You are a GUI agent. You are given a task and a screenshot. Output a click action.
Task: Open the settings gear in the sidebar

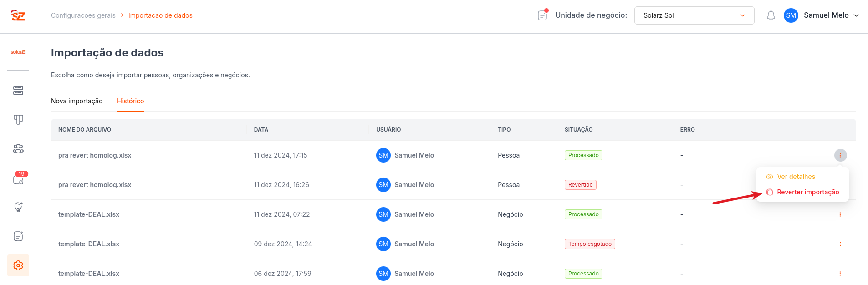18,265
